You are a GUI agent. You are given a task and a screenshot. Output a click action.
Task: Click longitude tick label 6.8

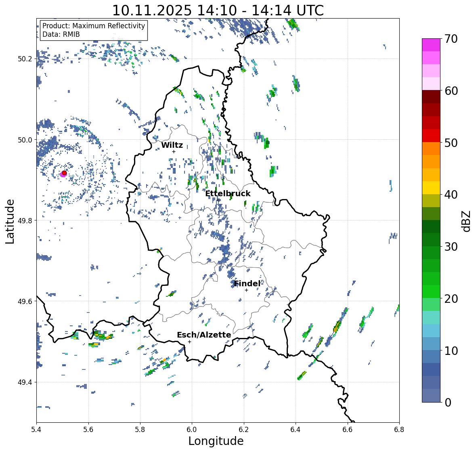pos(399,429)
